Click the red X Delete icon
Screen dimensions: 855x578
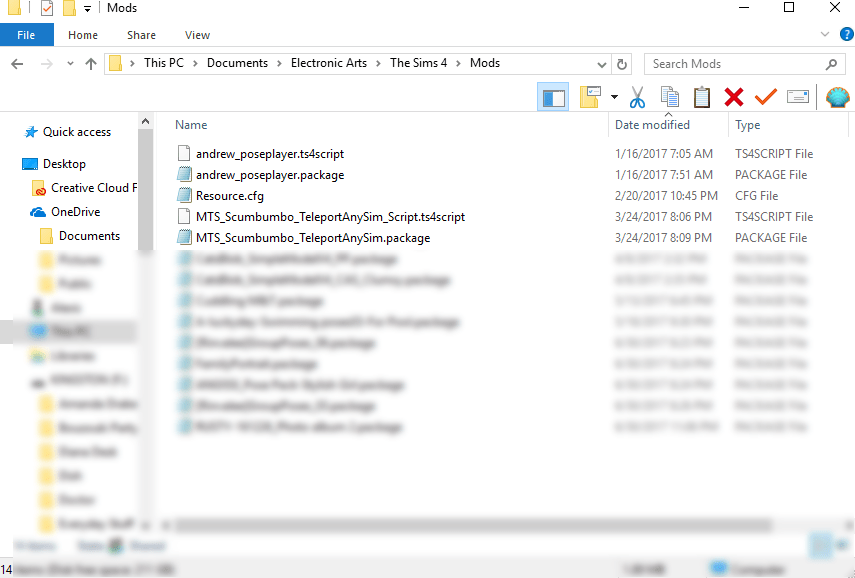[x=734, y=97]
